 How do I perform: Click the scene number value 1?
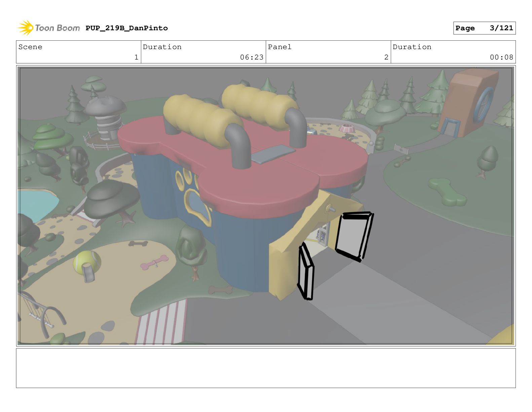click(136, 57)
